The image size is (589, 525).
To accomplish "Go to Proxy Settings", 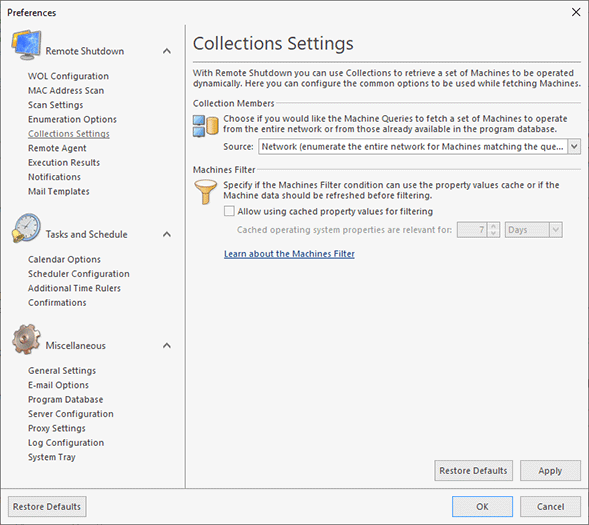I will pos(57,428).
